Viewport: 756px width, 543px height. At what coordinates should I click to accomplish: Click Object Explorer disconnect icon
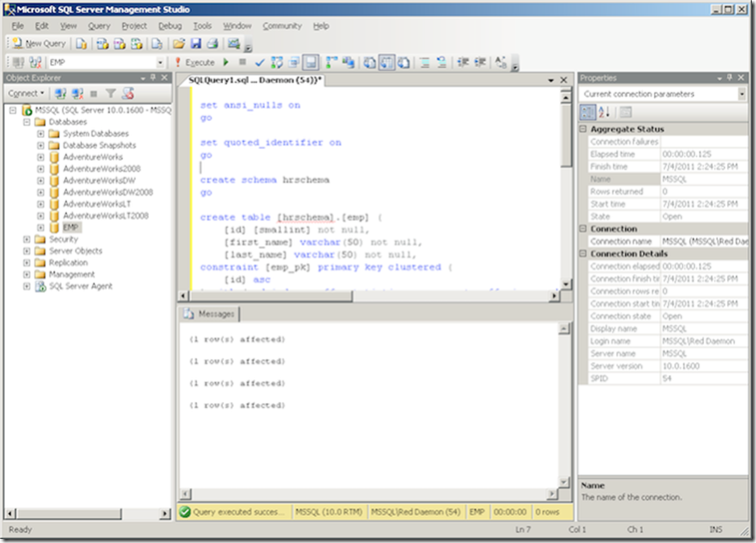[77, 93]
